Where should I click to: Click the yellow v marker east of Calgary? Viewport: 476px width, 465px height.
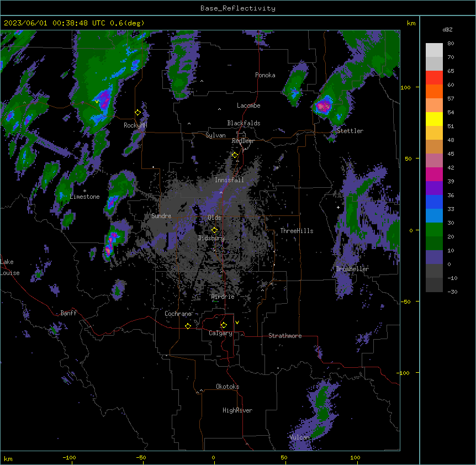[x=237, y=323]
